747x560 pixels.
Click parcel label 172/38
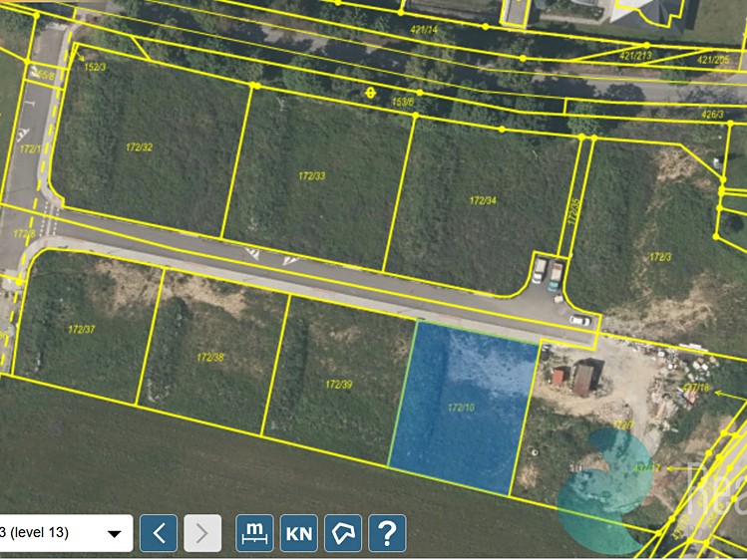(210, 357)
